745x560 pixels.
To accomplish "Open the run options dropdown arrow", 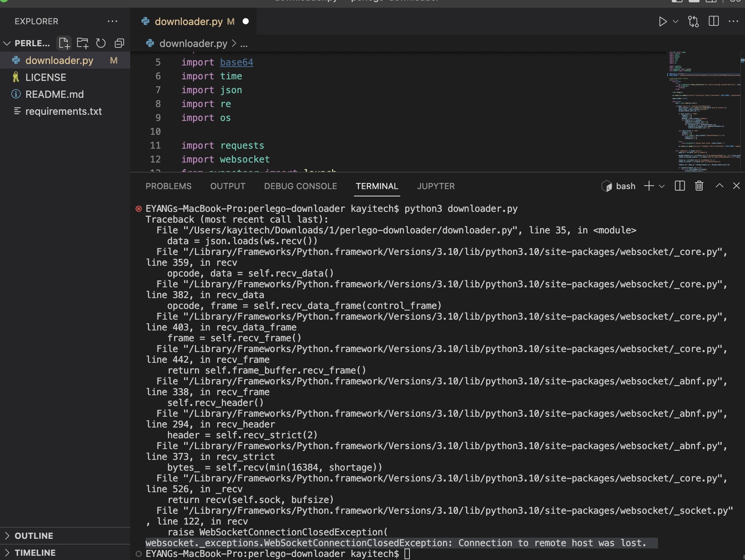I will 676,22.
